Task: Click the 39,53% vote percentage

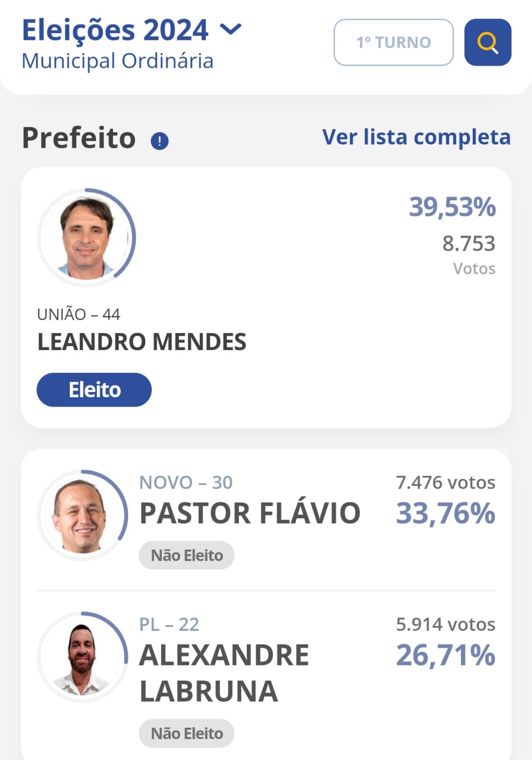Action: [x=452, y=207]
